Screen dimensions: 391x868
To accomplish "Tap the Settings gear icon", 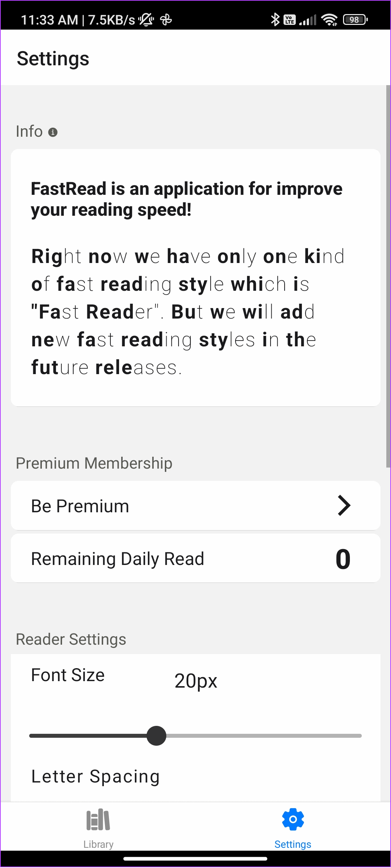I will pos(293,820).
